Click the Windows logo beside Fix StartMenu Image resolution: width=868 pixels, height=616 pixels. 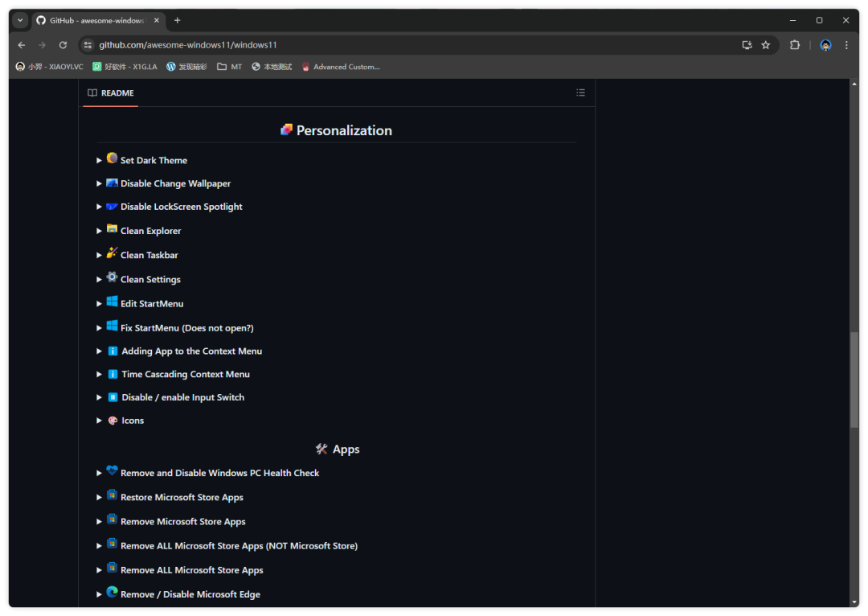(112, 325)
